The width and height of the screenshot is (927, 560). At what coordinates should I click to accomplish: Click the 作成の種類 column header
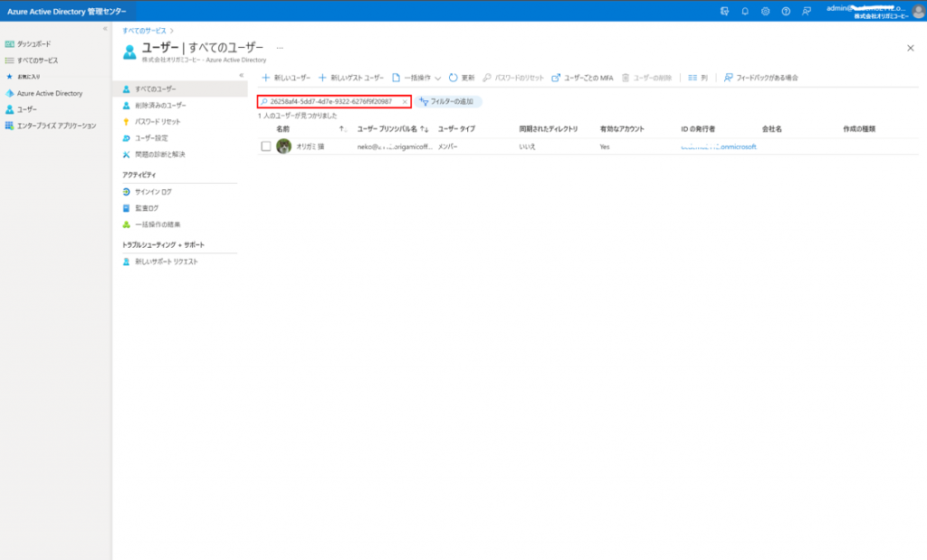click(859, 128)
